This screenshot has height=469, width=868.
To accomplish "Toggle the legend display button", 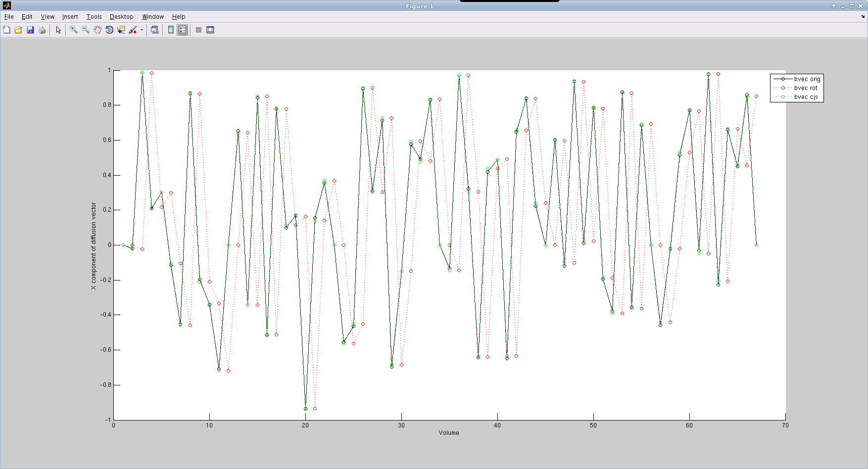I will click(x=183, y=30).
